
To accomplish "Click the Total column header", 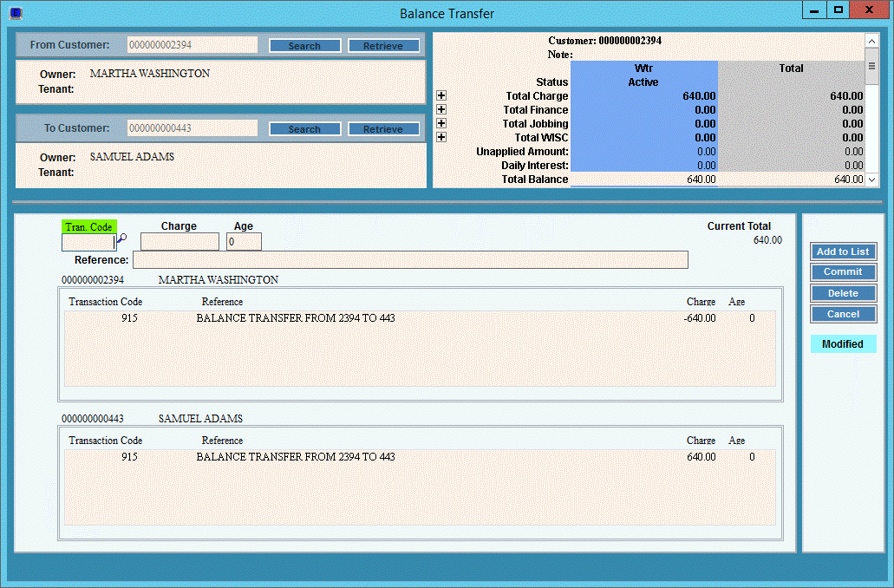I will coord(791,68).
